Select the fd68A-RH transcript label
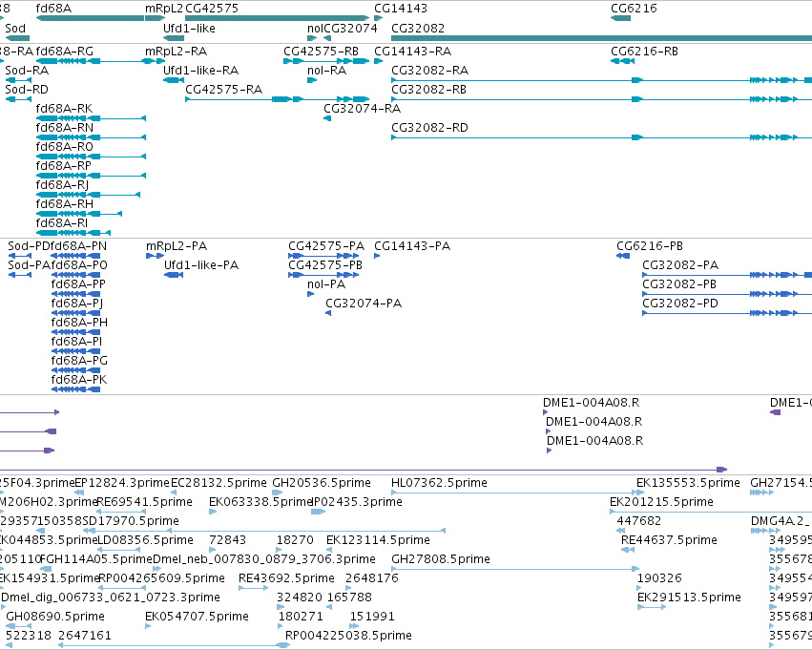812x650 pixels. pyautogui.click(x=65, y=204)
